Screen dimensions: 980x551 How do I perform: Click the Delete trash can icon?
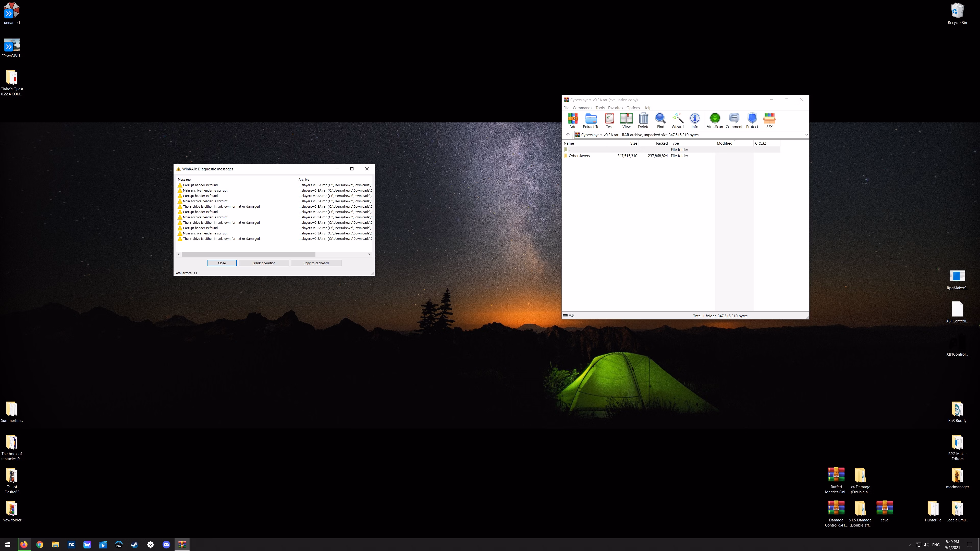(643, 121)
